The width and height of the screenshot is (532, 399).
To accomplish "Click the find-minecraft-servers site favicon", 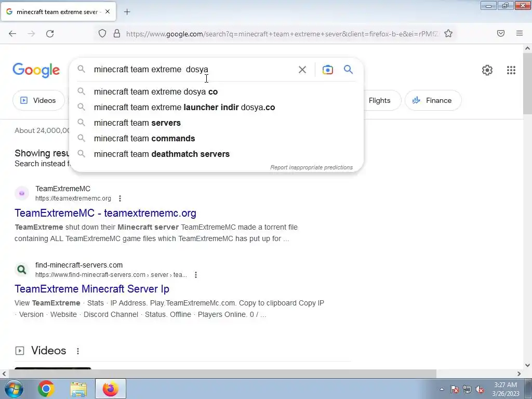I will click(22, 270).
